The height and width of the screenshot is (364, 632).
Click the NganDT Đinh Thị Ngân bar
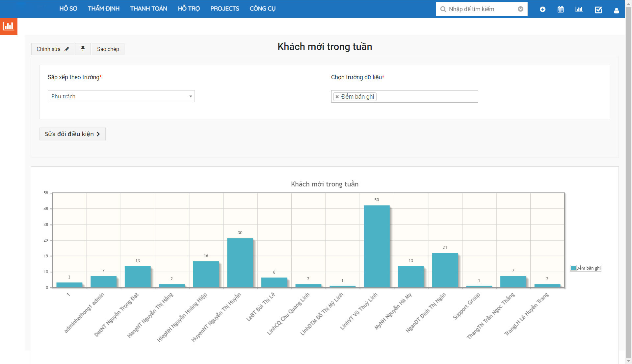click(445, 270)
